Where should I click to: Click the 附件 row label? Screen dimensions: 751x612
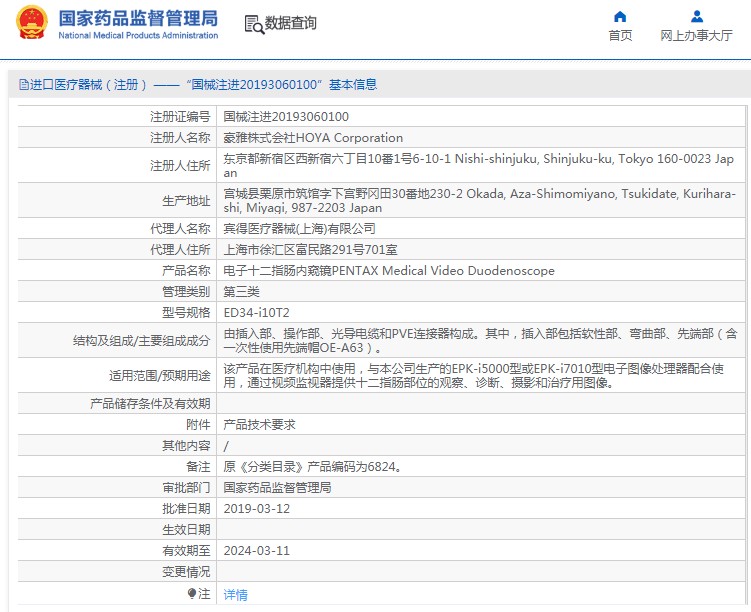[x=198, y=425]
